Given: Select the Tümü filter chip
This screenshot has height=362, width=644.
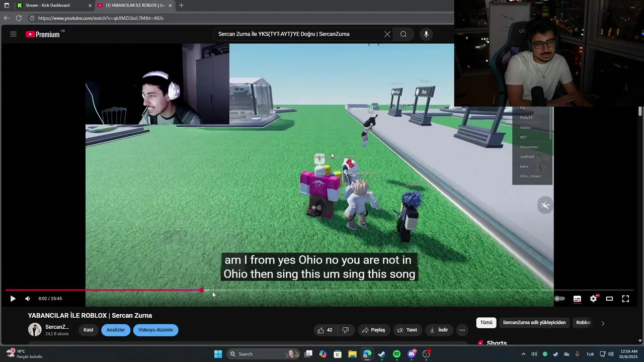Looking at the screenshot, I should click(486, 323).
